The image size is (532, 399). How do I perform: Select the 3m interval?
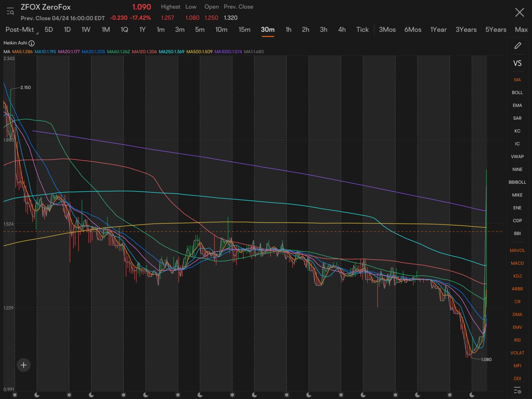[x=180, y=30]
